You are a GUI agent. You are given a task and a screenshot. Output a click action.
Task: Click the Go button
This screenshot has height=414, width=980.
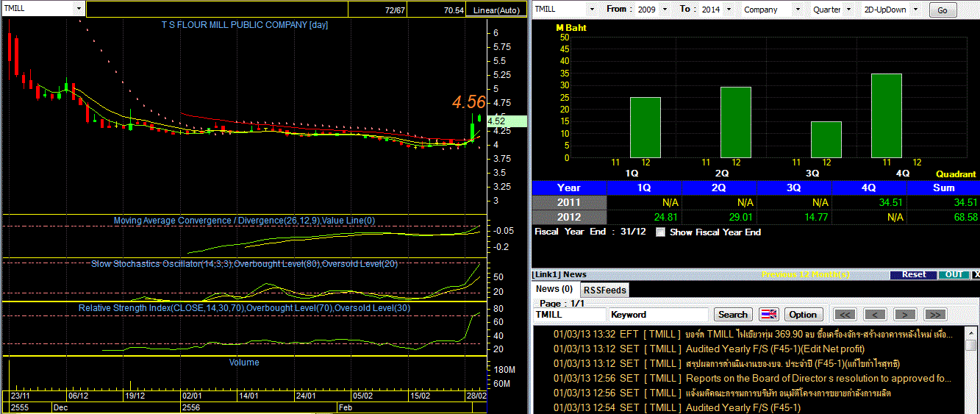(x=943, y=10)
